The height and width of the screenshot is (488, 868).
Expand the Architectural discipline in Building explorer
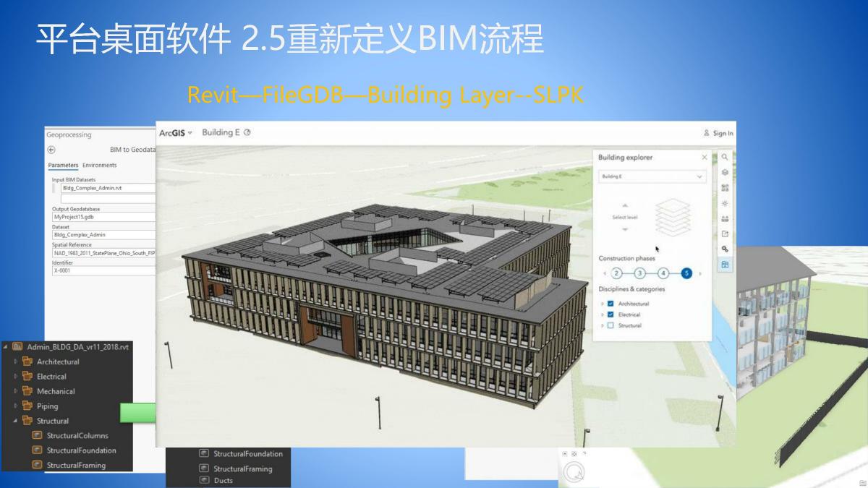coord(603,304)
